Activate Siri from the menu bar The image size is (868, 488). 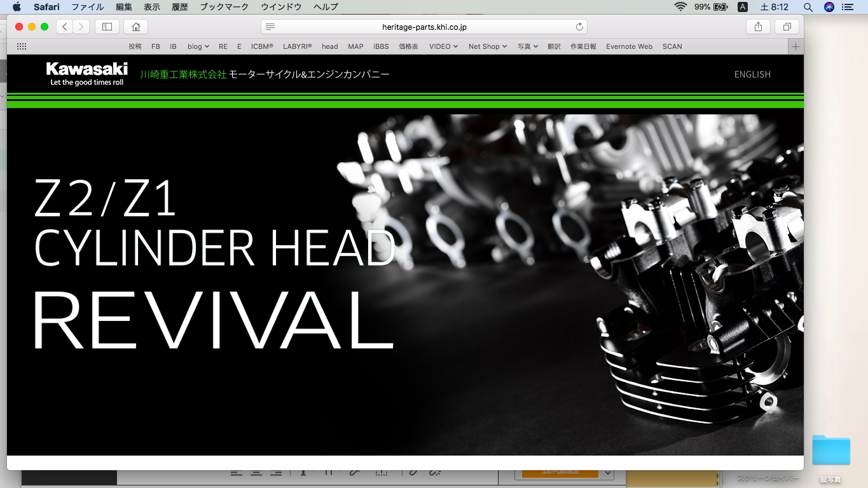[x=829, y=7]
